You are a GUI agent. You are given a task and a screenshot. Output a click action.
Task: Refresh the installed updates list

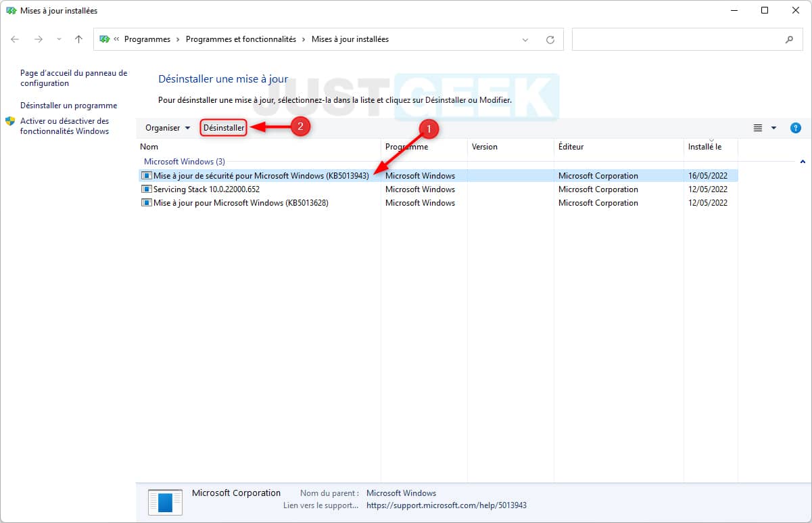click(x=550, y=40)
